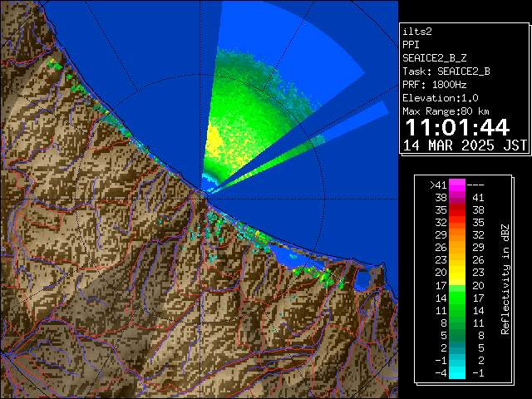
Task: Pick the red 35 dBZ color band
Action: pos(457,210)
